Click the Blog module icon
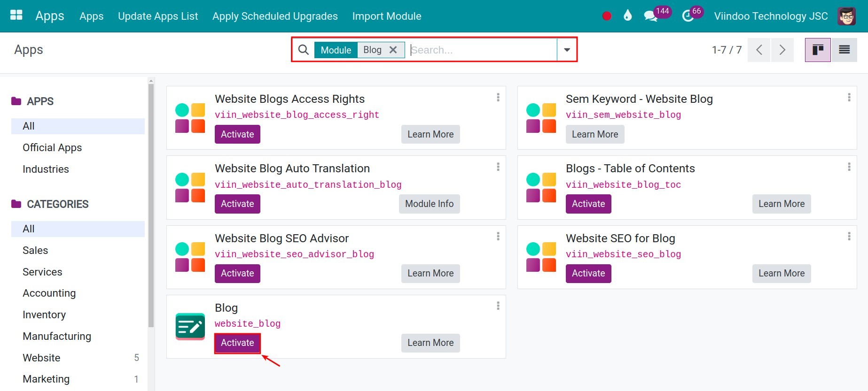The width and height of the screenshot is (868, 391). coord(190,326)
